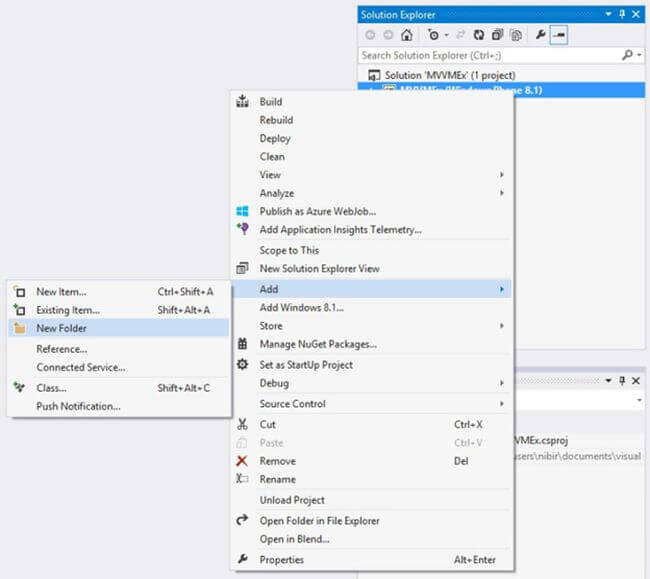Viewport: 650px width, 579px height.
Task: Click the Existing Item icon
Action: pyautogui.click(x=19, y=309)
